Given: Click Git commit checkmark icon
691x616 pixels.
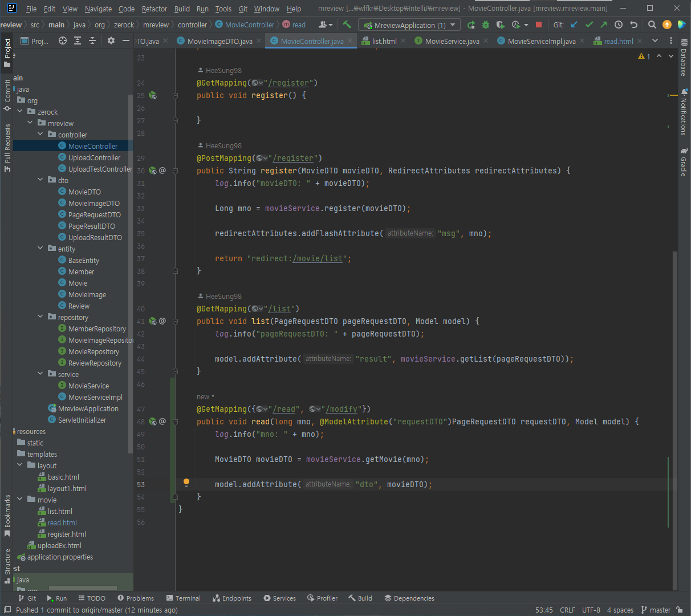Looking at the screenshot, I should pyautogui.click(x=589, y=25).
